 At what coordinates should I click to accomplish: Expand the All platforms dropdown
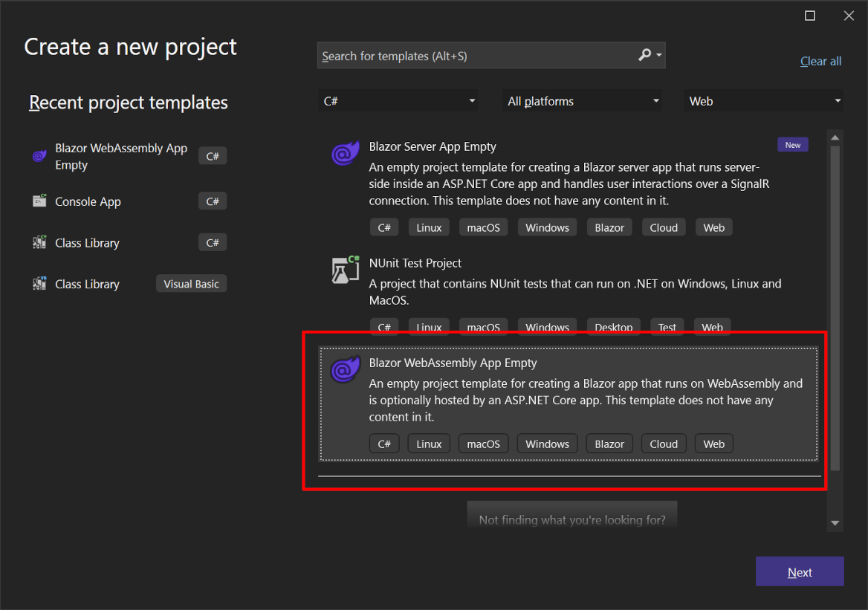pyautogui.click(x=582, y=100)
